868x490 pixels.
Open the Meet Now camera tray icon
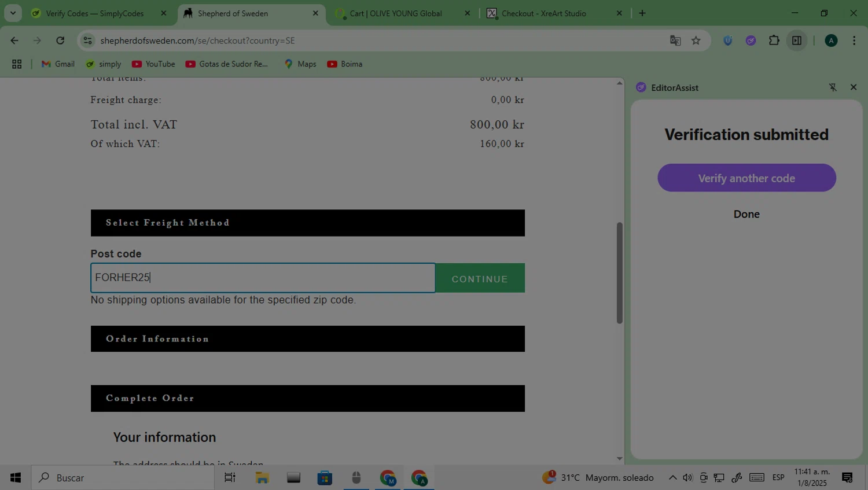pos(704,477)
